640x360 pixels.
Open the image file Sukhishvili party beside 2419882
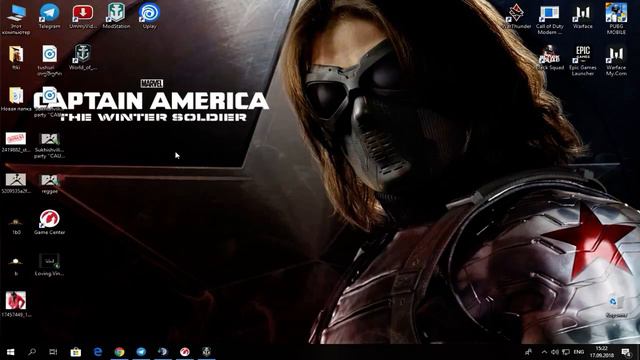point(49,146)
